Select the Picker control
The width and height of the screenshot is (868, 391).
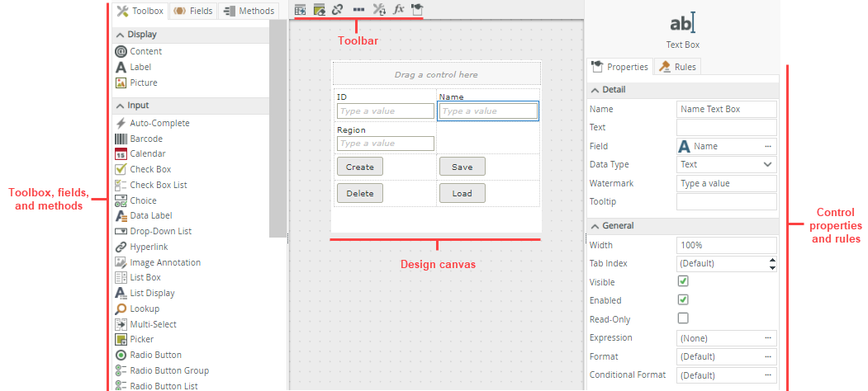134,339
